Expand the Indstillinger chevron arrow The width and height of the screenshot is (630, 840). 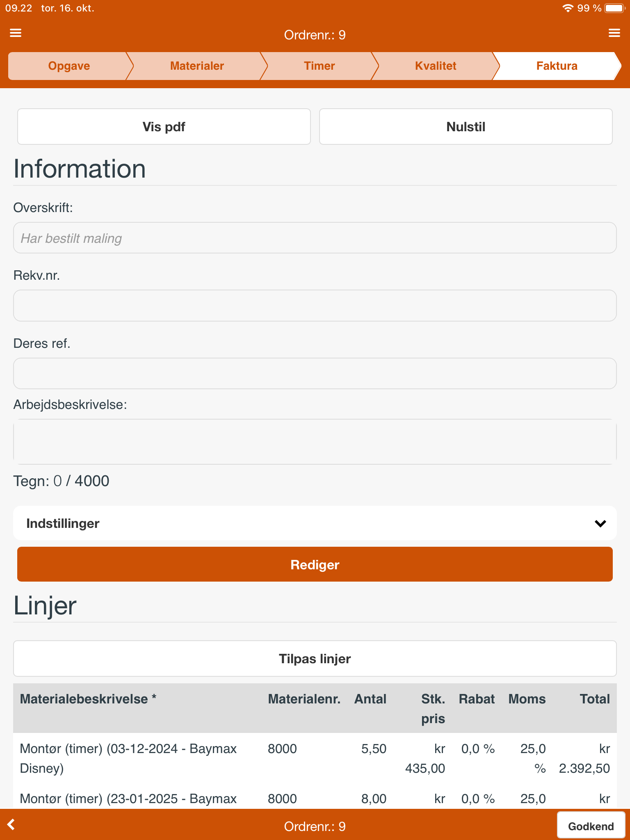point(600,523)
